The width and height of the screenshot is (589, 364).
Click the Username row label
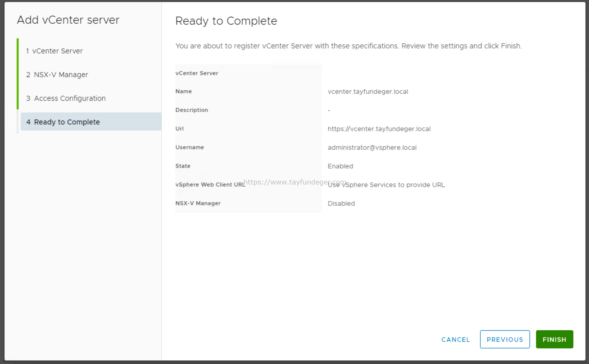coord(190,147)
